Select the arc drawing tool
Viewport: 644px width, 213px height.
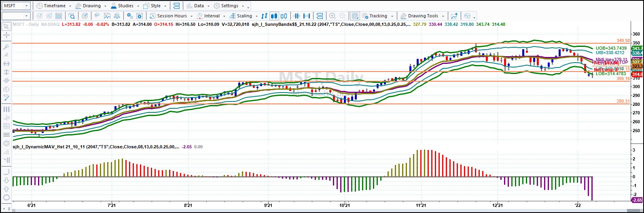[6, 171]
